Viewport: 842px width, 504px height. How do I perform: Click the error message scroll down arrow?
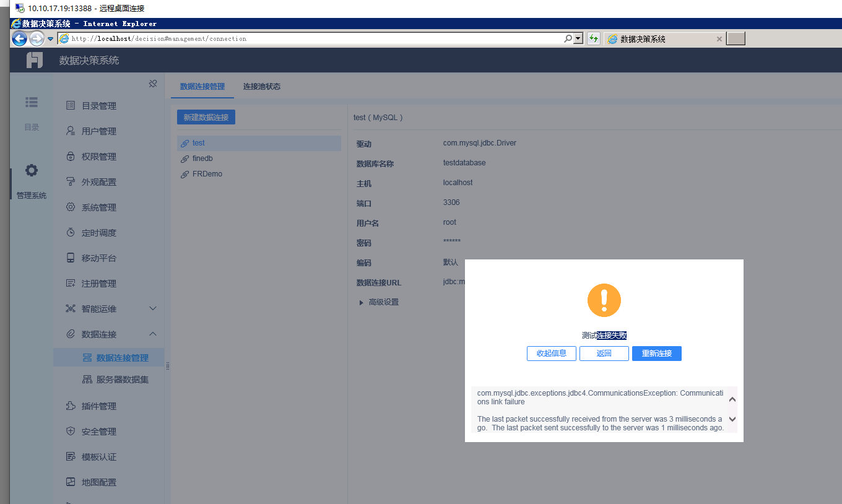pos(732,419)
